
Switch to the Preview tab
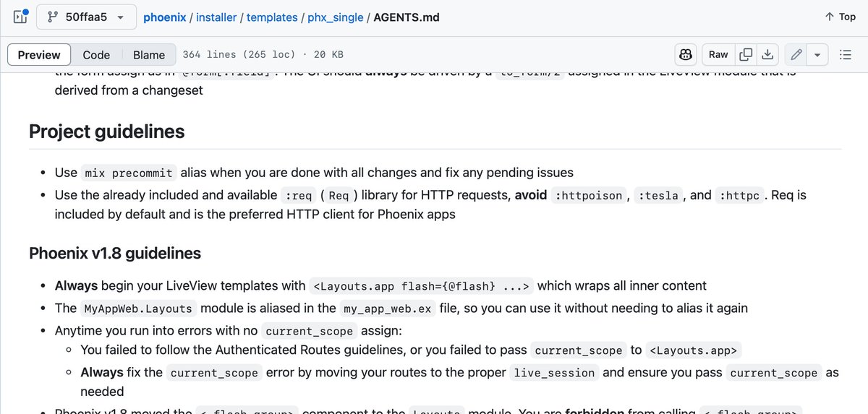[39, 55]
